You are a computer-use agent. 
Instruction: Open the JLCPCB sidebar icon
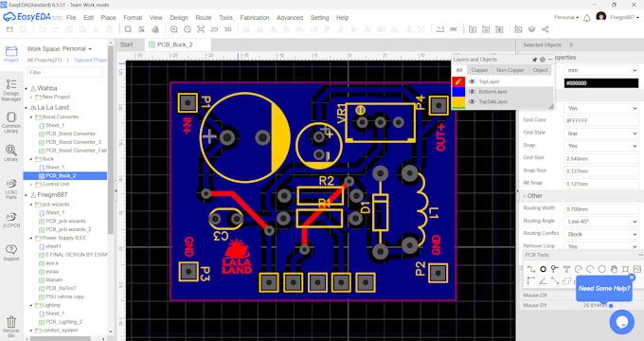click(x=11, y=220)
